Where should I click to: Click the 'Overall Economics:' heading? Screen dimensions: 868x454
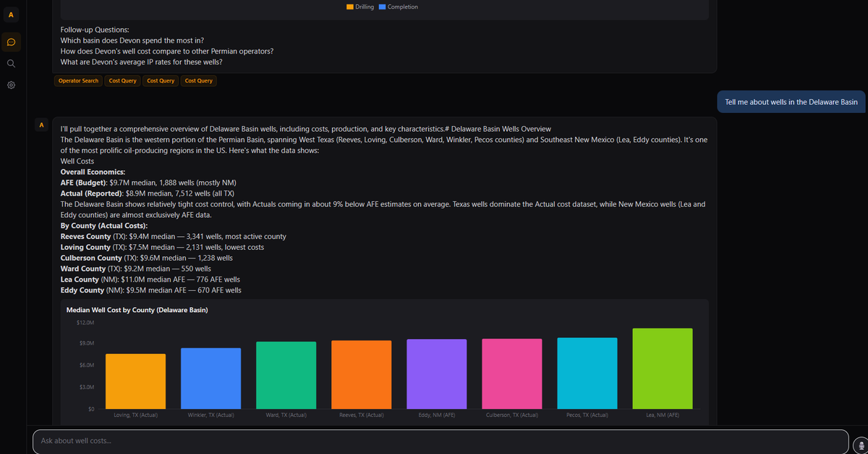(x=93, y=172)
